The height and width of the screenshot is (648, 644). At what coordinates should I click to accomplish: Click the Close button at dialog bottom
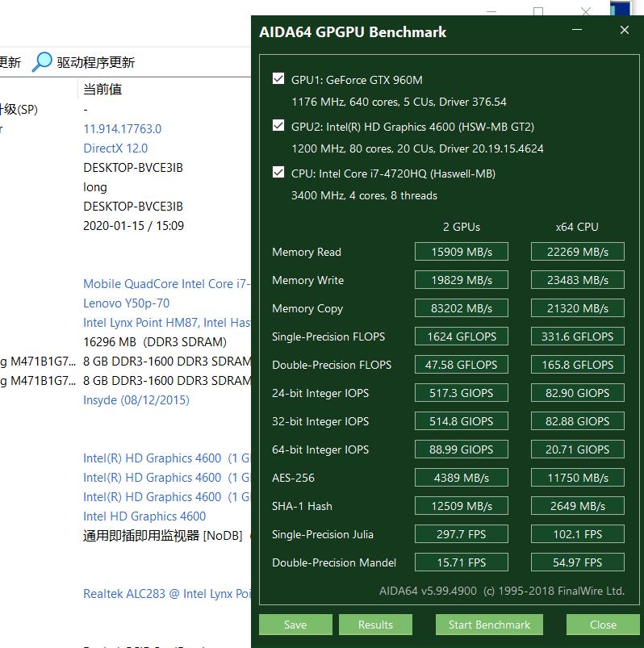[602, 625]
